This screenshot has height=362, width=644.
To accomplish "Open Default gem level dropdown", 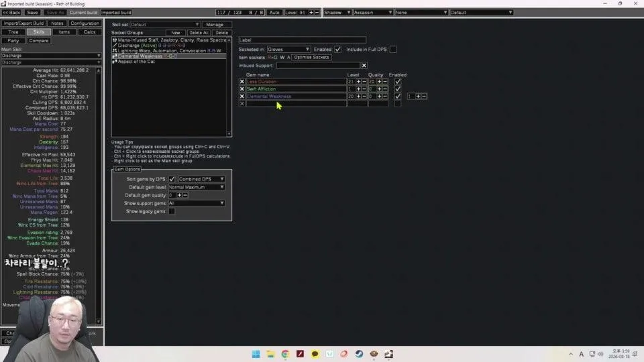I will point(197,187).
